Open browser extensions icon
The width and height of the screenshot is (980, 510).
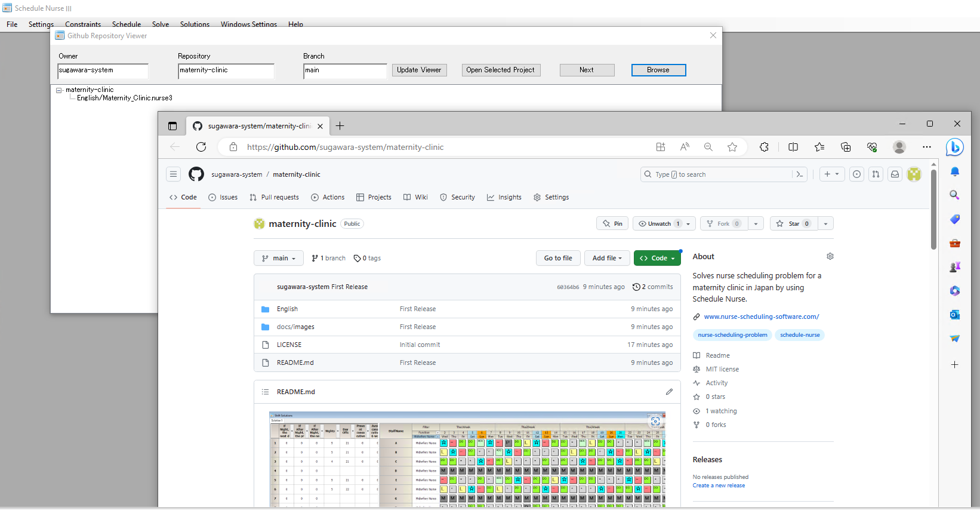tap(764, 147)
